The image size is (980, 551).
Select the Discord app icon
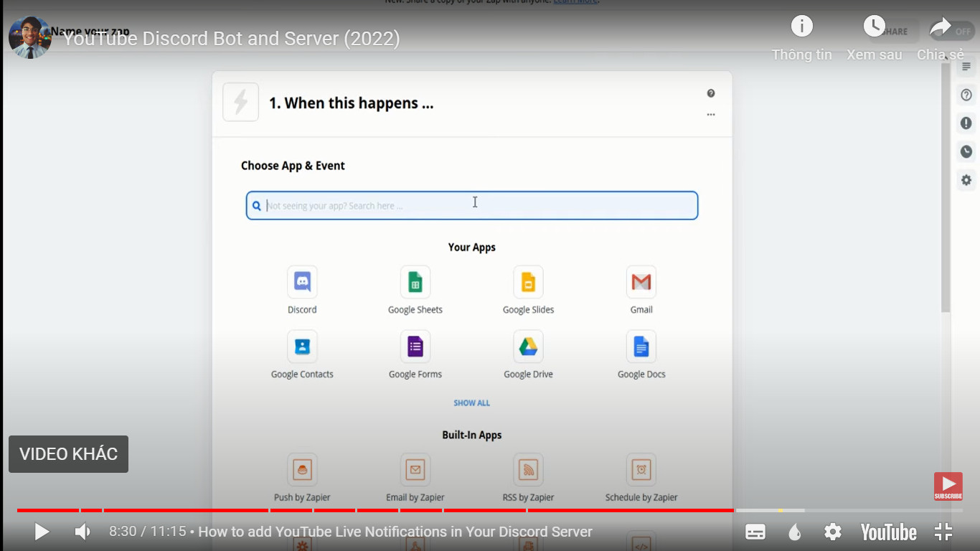(302, 282)
